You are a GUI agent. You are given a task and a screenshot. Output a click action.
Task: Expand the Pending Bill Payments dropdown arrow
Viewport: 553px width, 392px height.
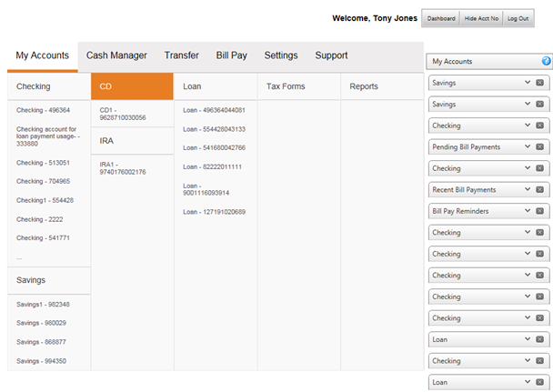(527, 146)
